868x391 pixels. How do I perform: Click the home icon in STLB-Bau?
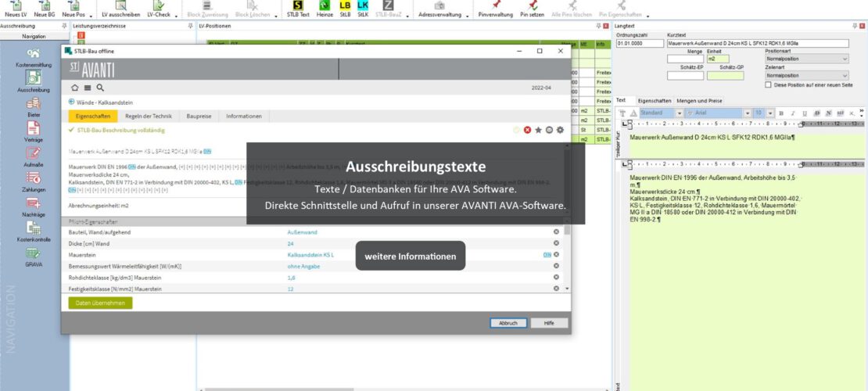75,88
